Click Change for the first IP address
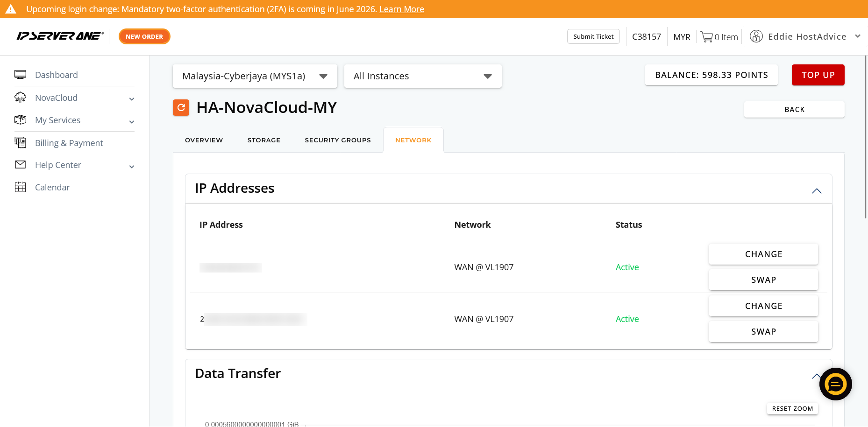This screenshot has width=868, height=427. 763,254
